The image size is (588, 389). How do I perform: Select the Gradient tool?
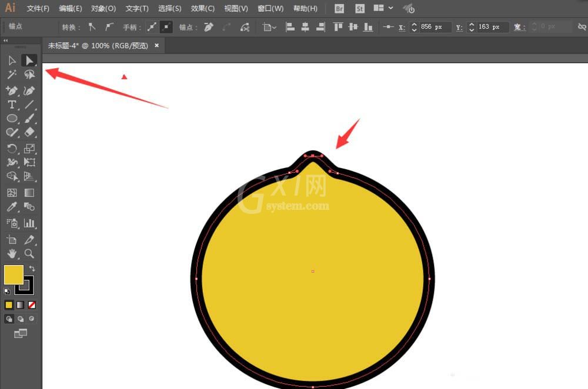tap(29, 193)
